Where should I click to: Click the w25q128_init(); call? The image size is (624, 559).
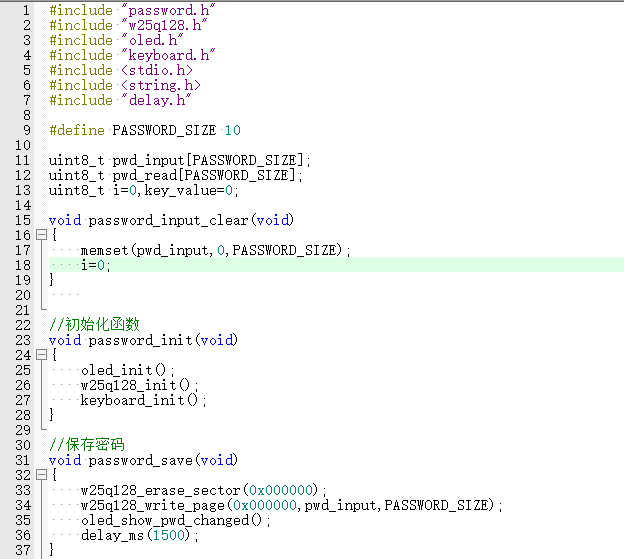[x=140, y=386]
